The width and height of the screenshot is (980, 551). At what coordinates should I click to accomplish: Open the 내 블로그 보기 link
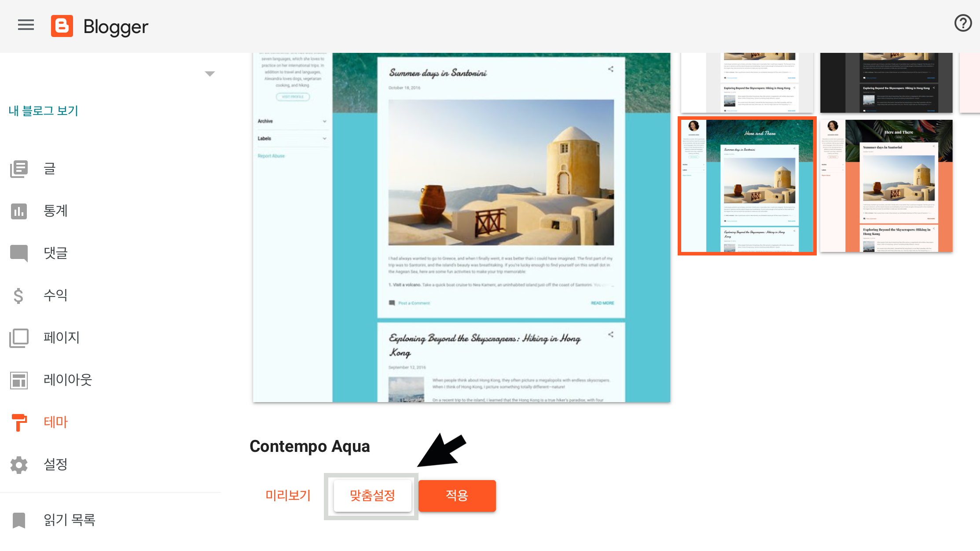point(43,111)
